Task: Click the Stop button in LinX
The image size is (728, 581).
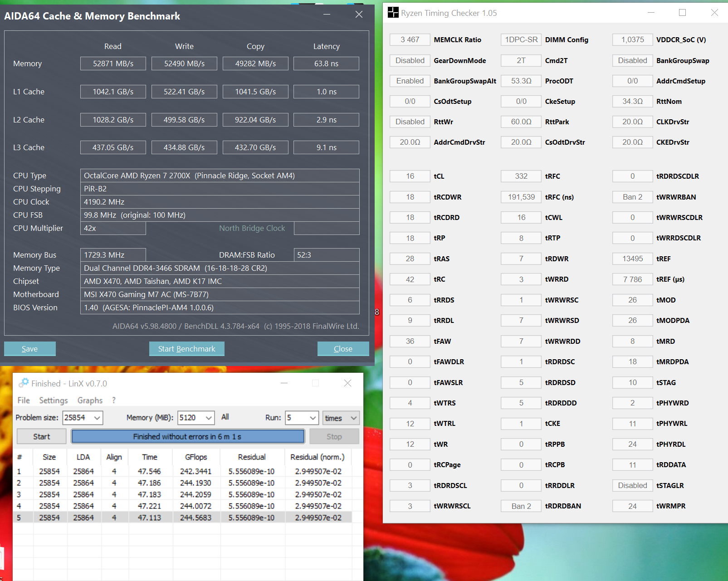Action: 334,436
